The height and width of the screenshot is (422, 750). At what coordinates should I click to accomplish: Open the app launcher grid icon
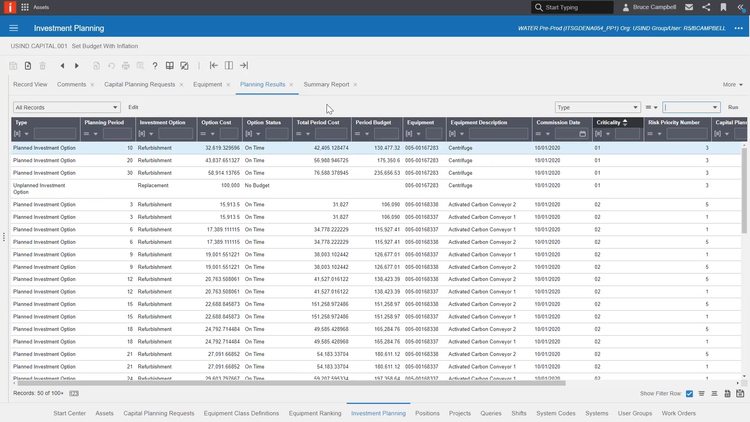25,7
